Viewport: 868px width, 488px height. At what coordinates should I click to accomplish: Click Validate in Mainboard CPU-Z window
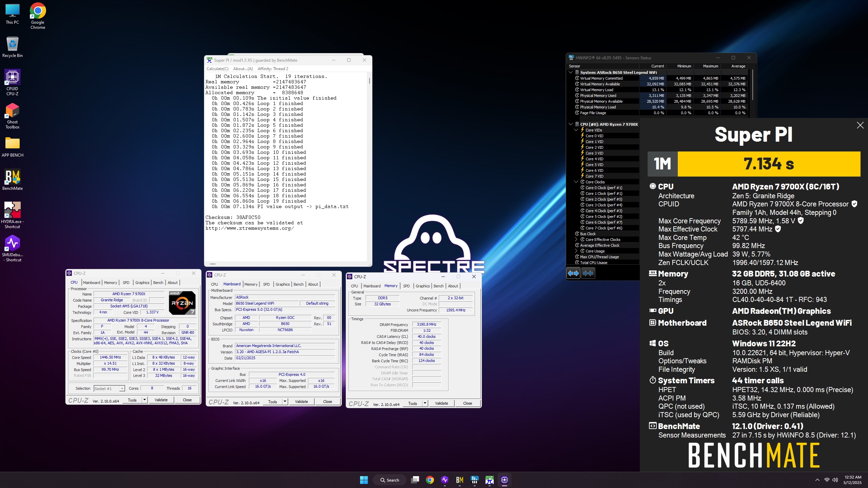point(301,402)
